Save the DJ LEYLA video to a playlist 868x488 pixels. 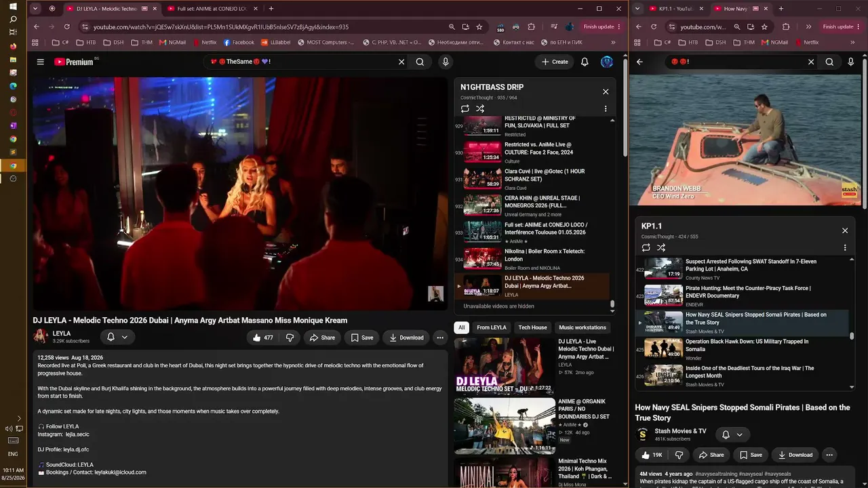click(361, 338)
